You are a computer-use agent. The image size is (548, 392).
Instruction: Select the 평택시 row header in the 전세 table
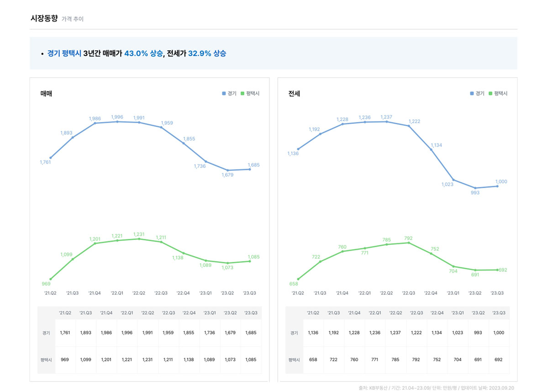tap(295, 360)
